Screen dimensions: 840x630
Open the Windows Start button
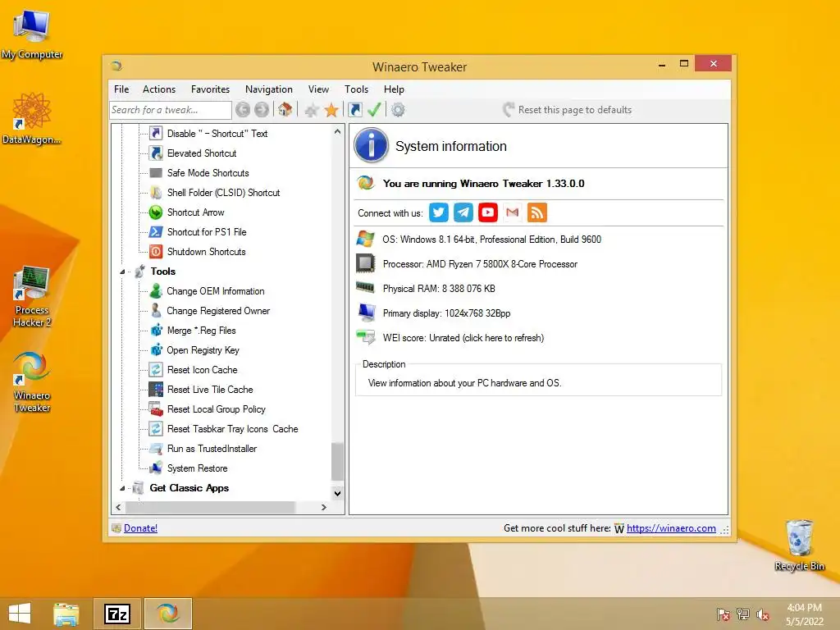[20, 614]
